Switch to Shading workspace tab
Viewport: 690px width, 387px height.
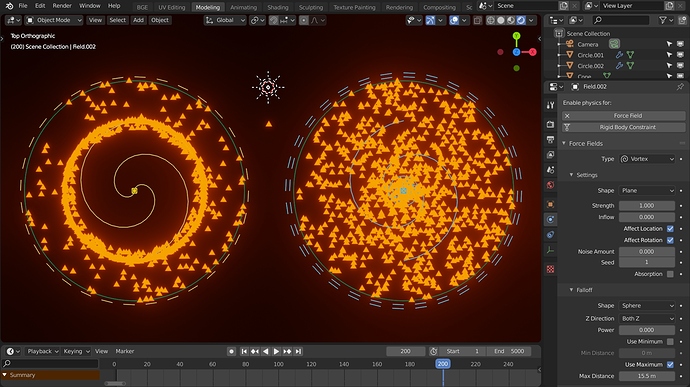pos(278,7)
